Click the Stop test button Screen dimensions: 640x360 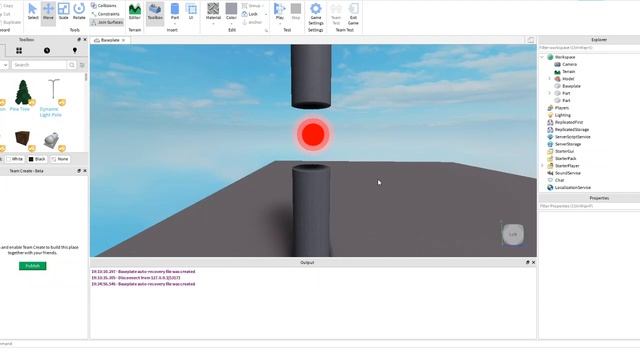pyautogui.click(x=296, y=12)
